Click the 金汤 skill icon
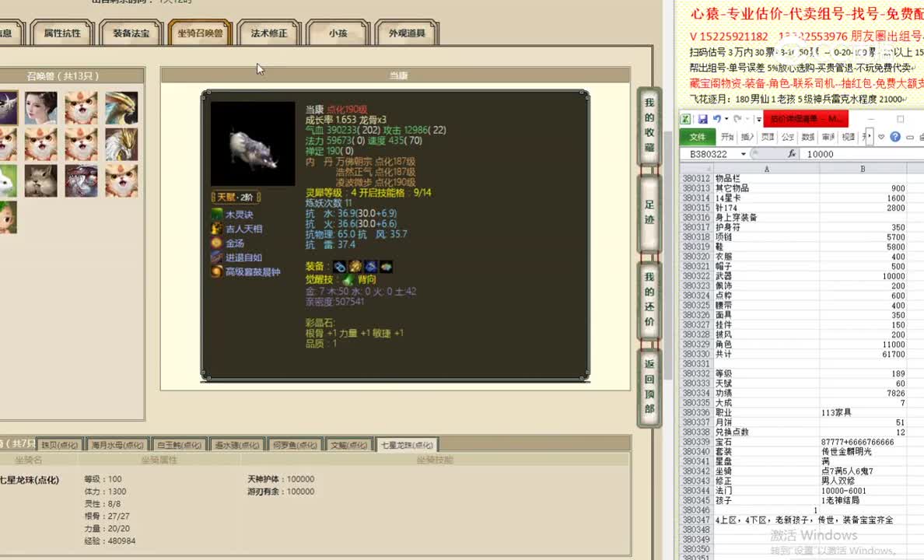The width and height of the screenshot is (924, 560). click(217, 243)
